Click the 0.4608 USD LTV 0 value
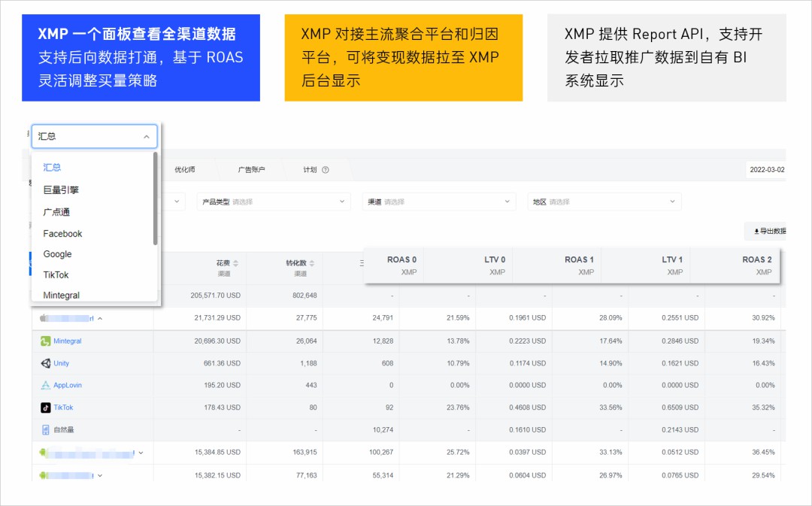The image size is (812, 506). [x=527, y=408]
